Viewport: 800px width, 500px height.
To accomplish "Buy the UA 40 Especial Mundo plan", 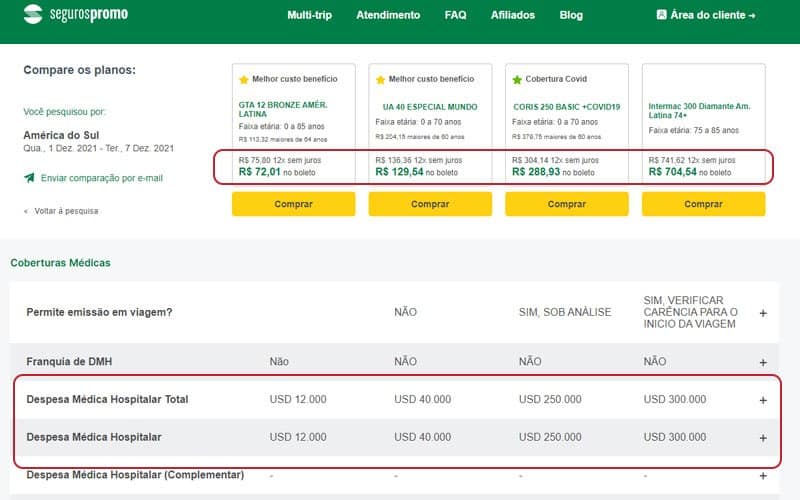I will point(430,204).
